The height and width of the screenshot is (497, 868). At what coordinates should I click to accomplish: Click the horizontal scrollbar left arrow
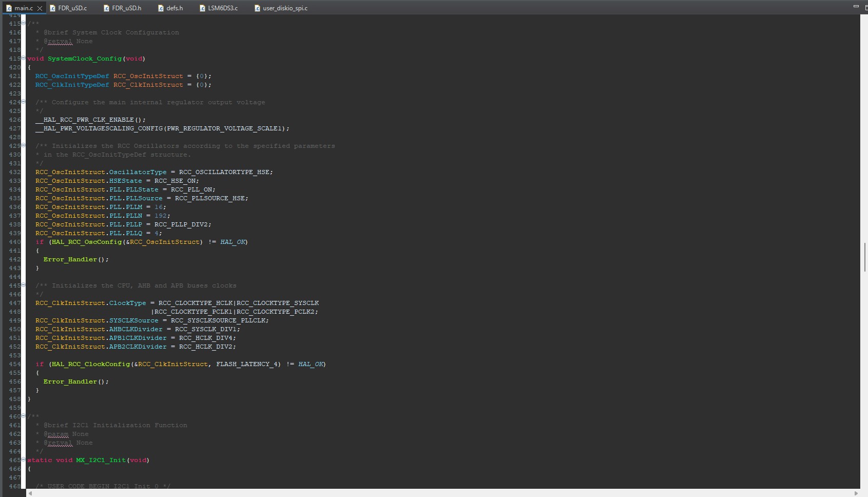[x=30, y=493]
